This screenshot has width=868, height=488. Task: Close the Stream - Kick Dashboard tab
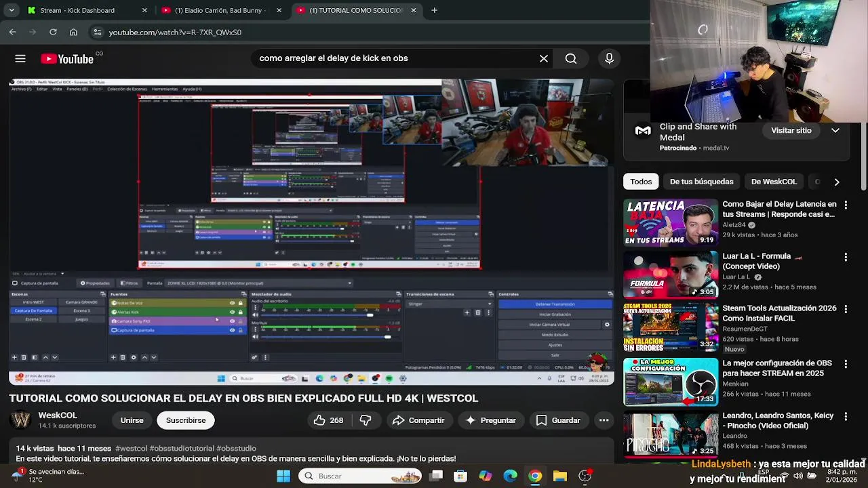(144, 10)
